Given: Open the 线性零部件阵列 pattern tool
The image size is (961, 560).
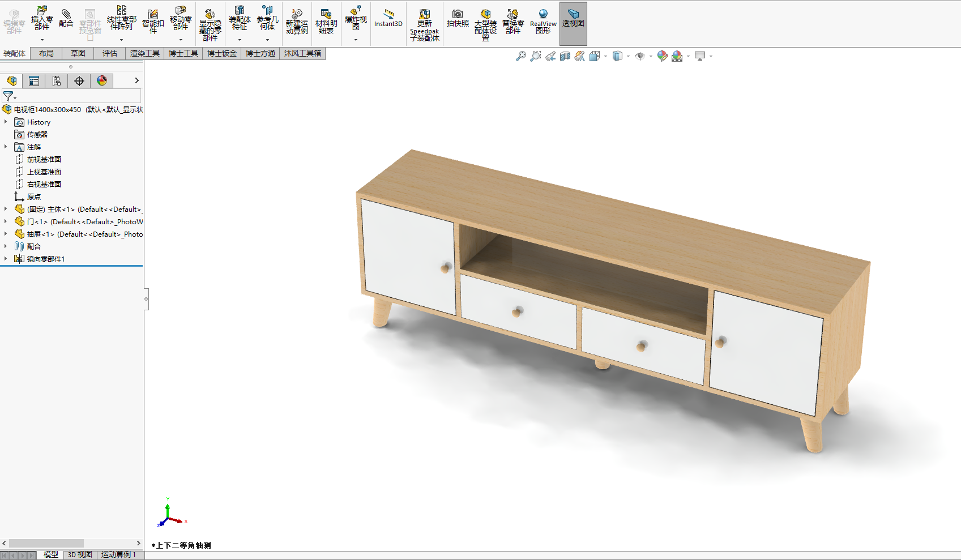Looking at the screenshot, I should pos(122,18).
